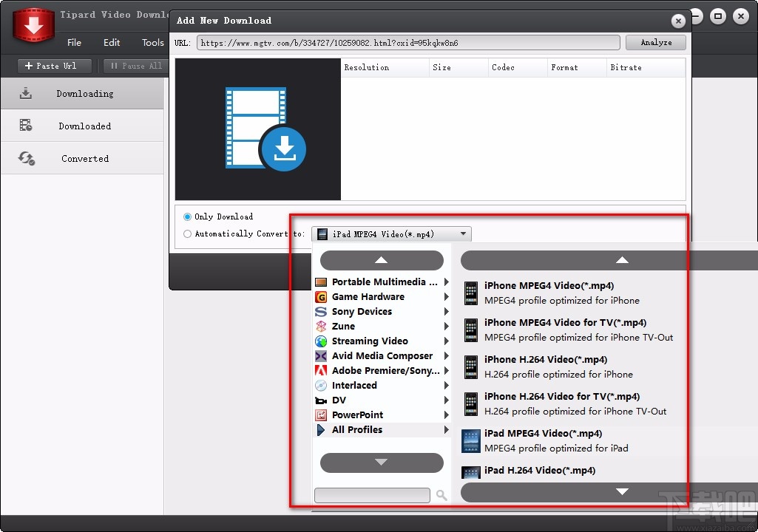Click the profile search magnifier icon
The image size is (758, 532).
[441, 495]
